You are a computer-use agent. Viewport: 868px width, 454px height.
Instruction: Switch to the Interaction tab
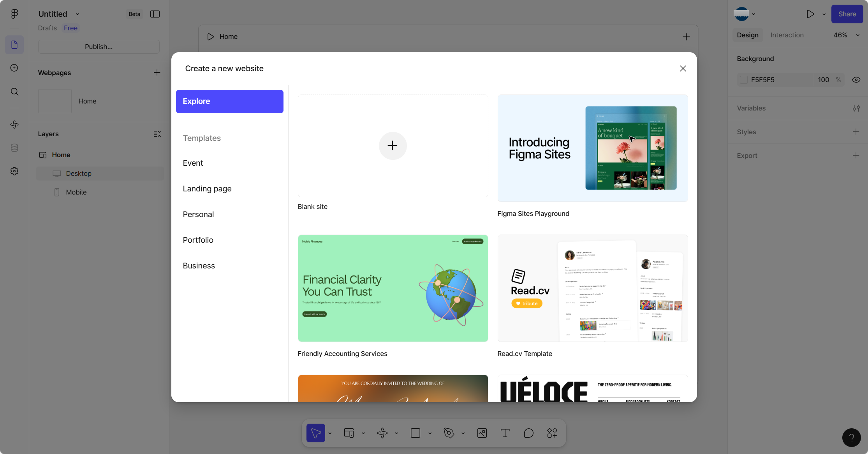tap(787, 35)
